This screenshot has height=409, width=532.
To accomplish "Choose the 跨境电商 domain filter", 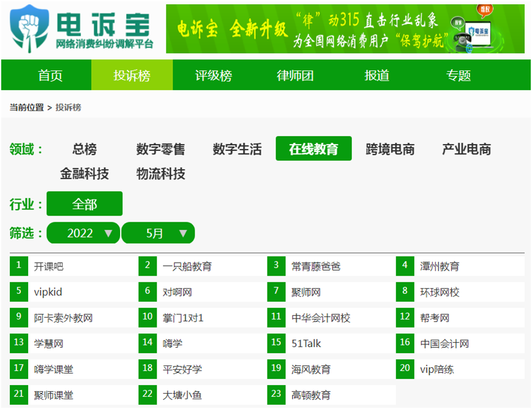I will (390, 149).
